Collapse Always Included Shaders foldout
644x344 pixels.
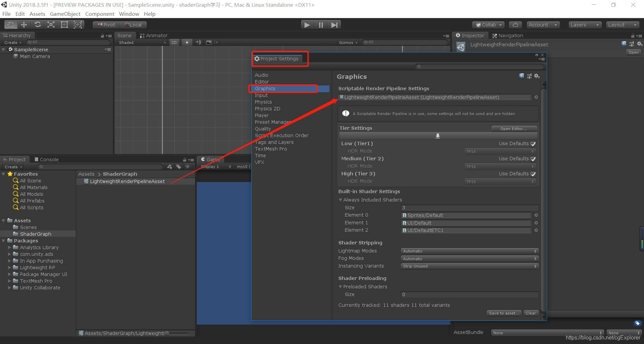pos(340,200)
